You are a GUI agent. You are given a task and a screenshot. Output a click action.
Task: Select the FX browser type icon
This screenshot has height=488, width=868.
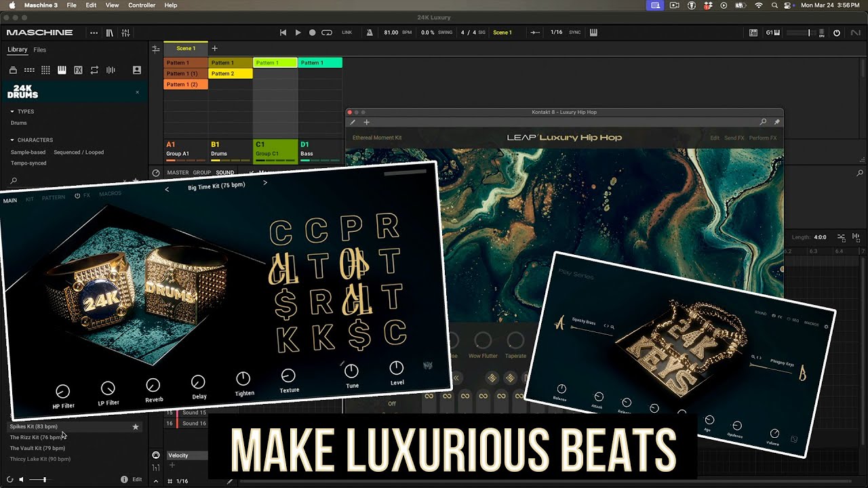[78, 70]
